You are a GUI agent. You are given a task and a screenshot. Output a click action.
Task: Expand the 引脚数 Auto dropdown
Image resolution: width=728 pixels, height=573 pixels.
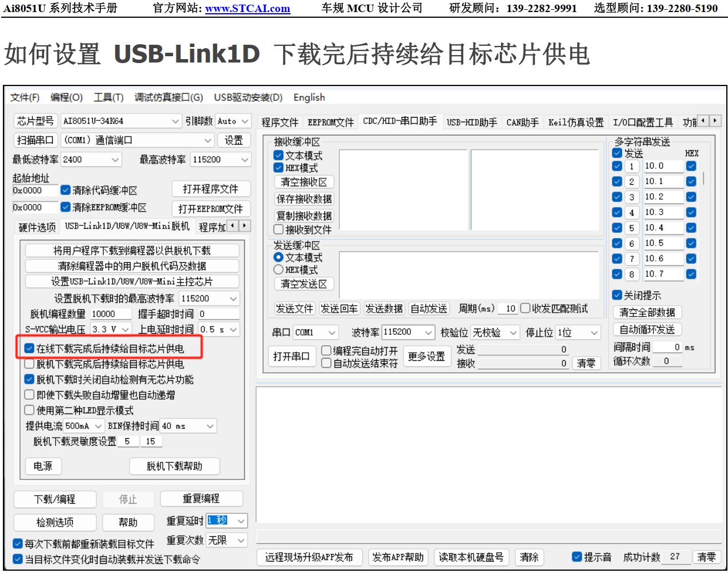pyautogui.click(x=245, y=121)
